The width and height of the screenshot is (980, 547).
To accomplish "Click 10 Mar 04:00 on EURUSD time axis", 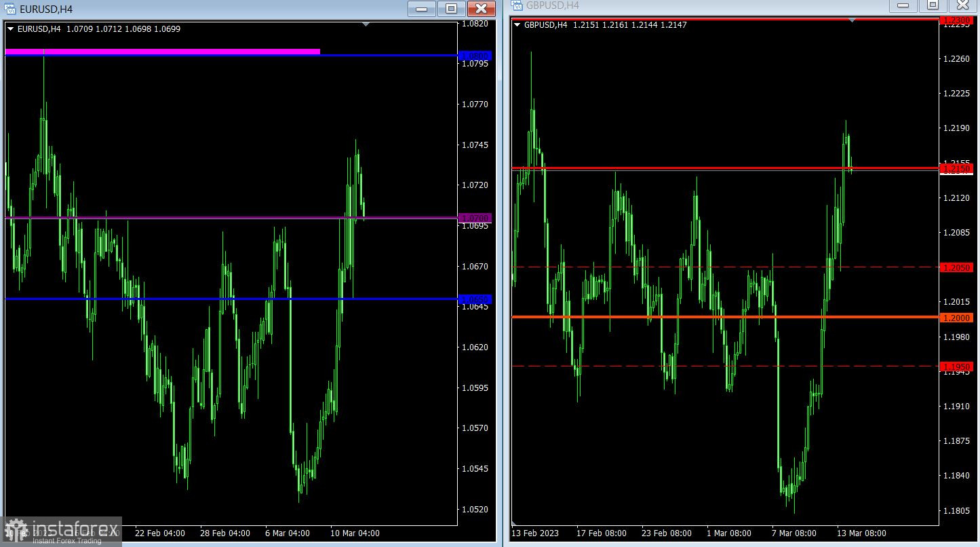I will (x=355, y=533).
